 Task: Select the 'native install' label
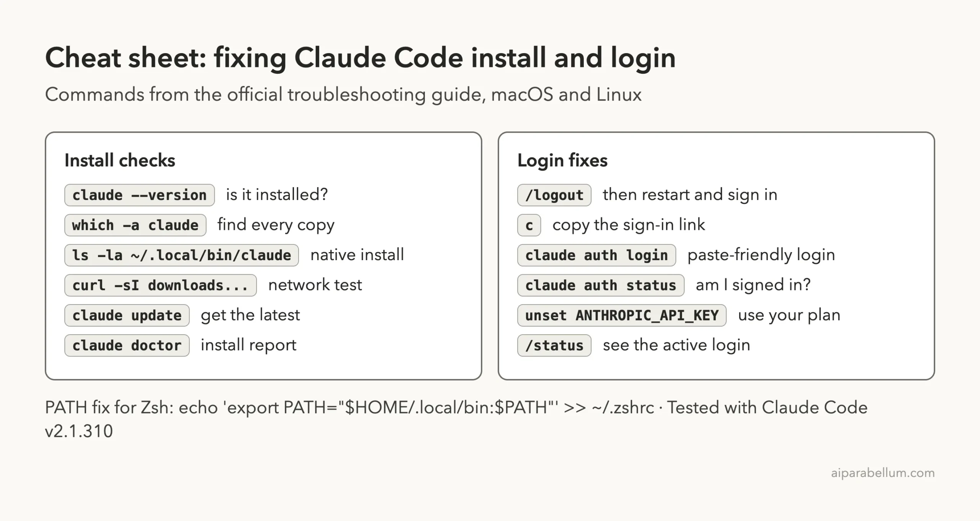click(357, 255)
